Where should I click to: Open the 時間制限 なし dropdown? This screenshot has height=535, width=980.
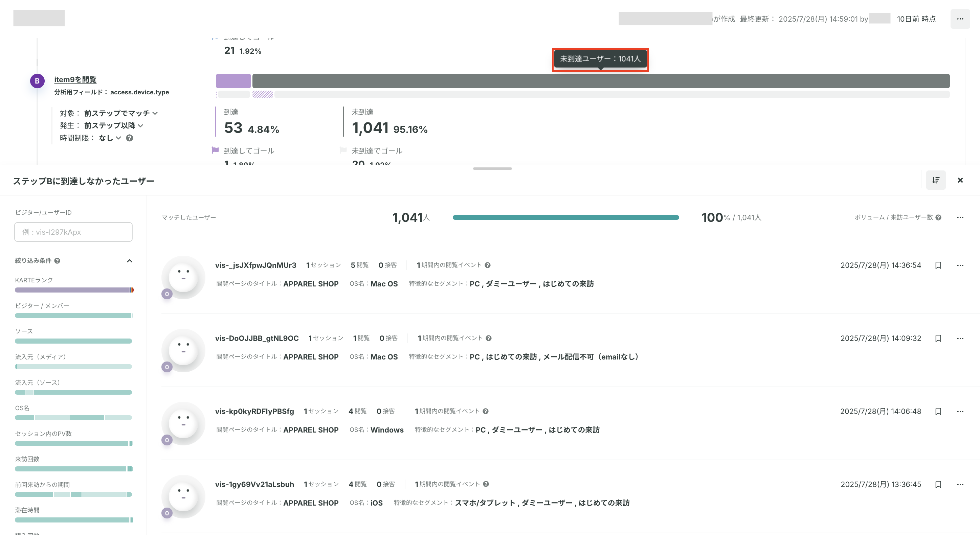point(110,138)
